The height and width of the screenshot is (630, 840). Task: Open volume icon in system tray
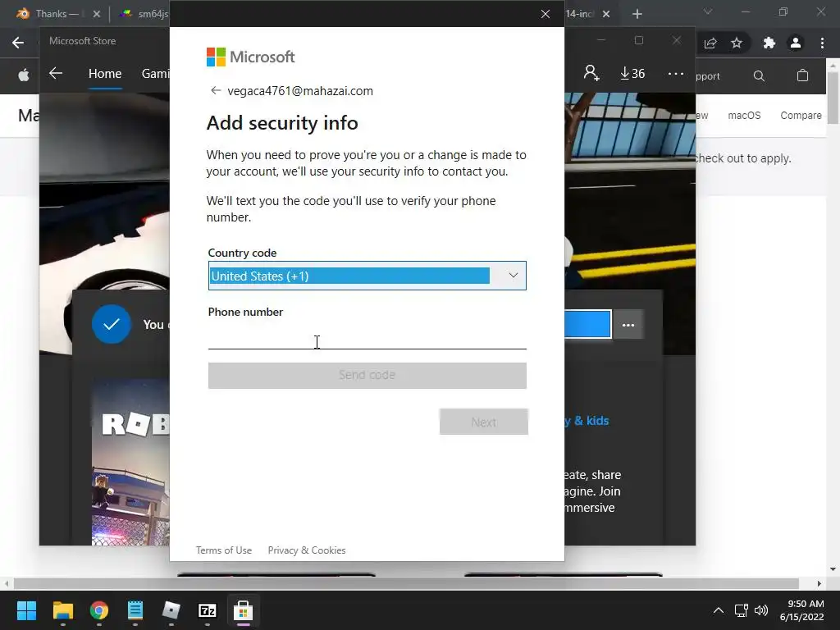pos(760,610)
